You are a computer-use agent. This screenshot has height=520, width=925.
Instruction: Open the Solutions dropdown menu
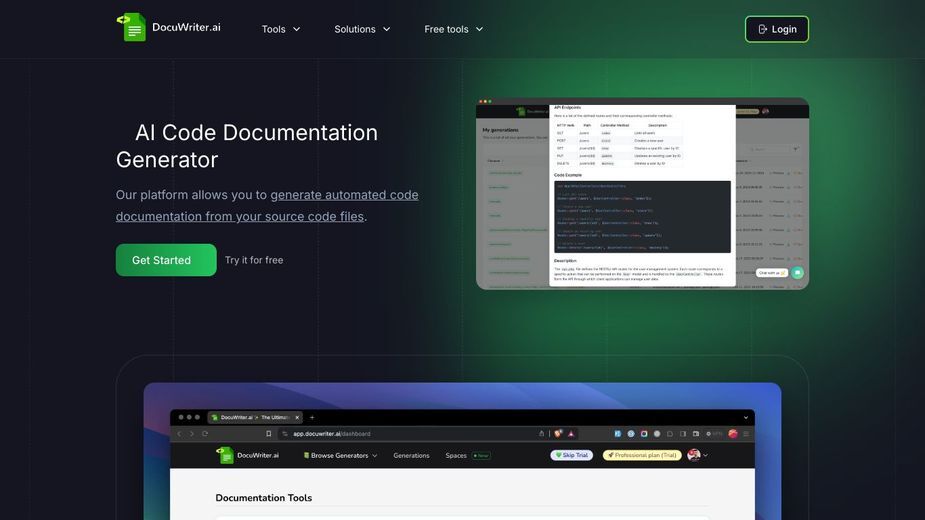pyautogui.click(x=362, y=29)
